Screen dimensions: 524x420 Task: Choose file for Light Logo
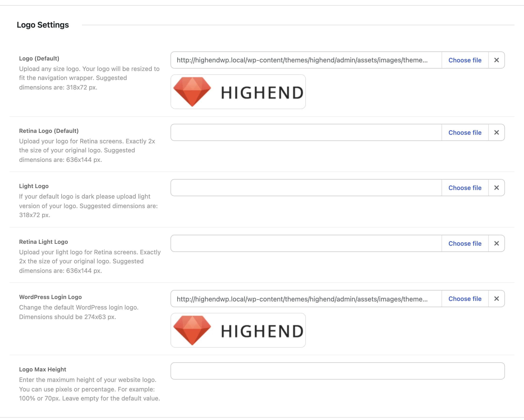[x=465, y=188]
